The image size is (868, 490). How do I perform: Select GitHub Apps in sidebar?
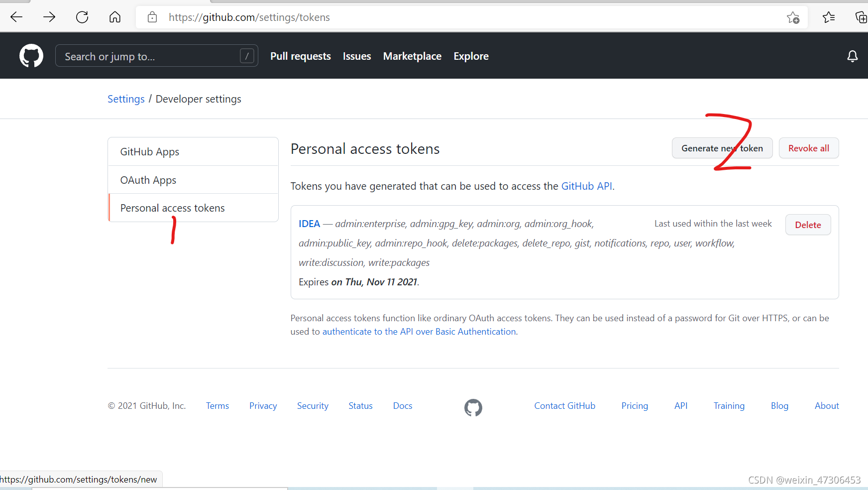pos(193,152)
